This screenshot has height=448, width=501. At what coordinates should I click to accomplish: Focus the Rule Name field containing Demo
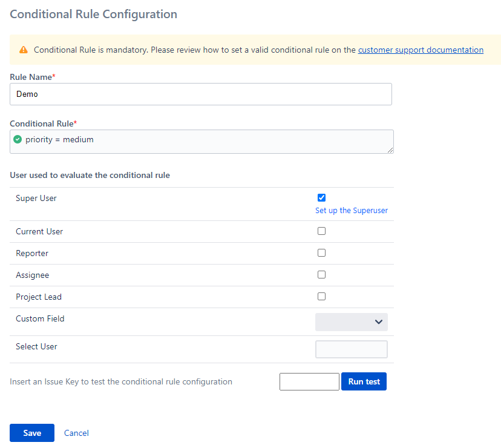click(x=200, y=94)
